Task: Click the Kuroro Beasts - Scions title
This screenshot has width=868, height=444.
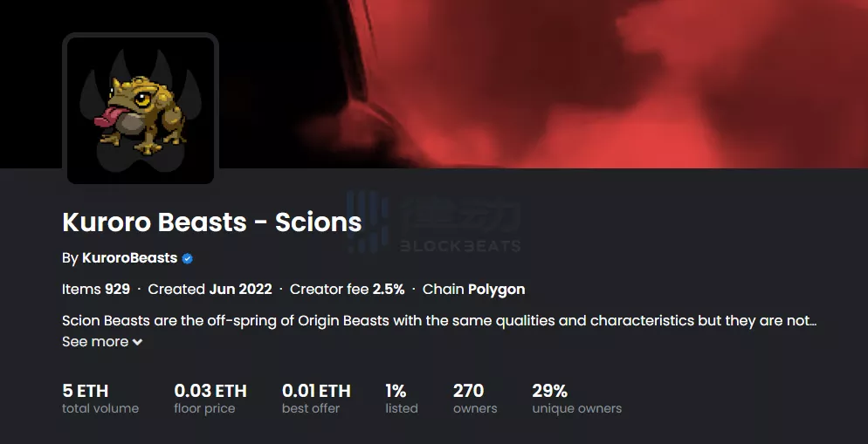Action: (x=211, y=222)
